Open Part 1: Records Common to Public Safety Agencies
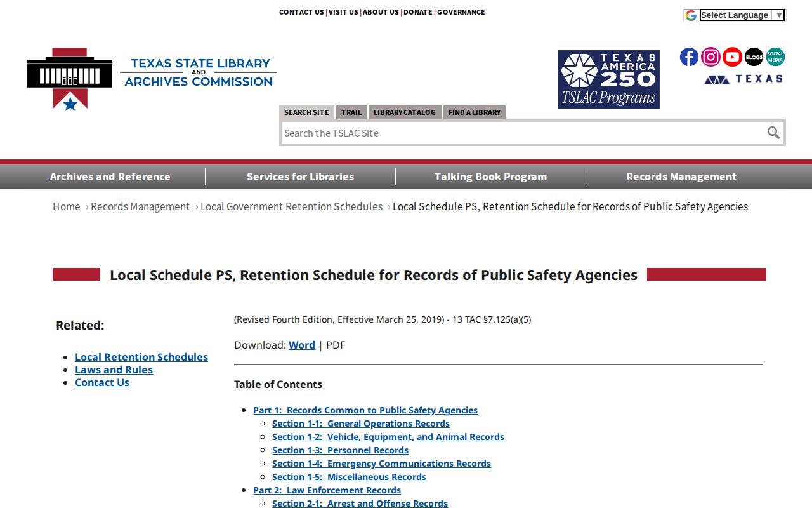Viewport: 812px width, 508px height. click(x=365, y=410)
